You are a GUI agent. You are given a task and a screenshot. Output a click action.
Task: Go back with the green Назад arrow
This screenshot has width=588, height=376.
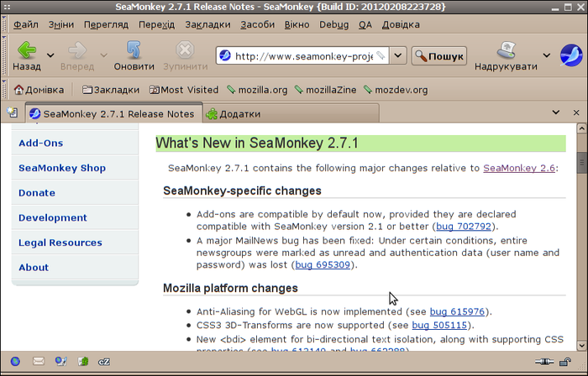coord(27,55)
